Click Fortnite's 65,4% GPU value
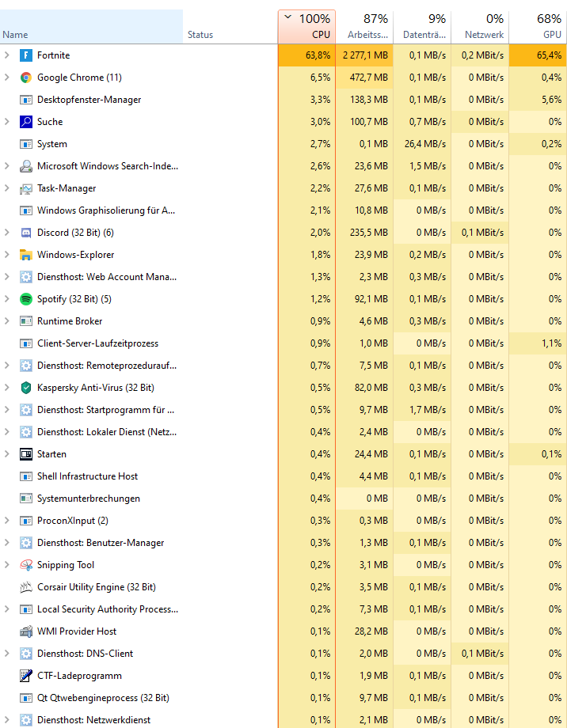The image size is (567, 728). pyautogui.click(x=549, y=55)
